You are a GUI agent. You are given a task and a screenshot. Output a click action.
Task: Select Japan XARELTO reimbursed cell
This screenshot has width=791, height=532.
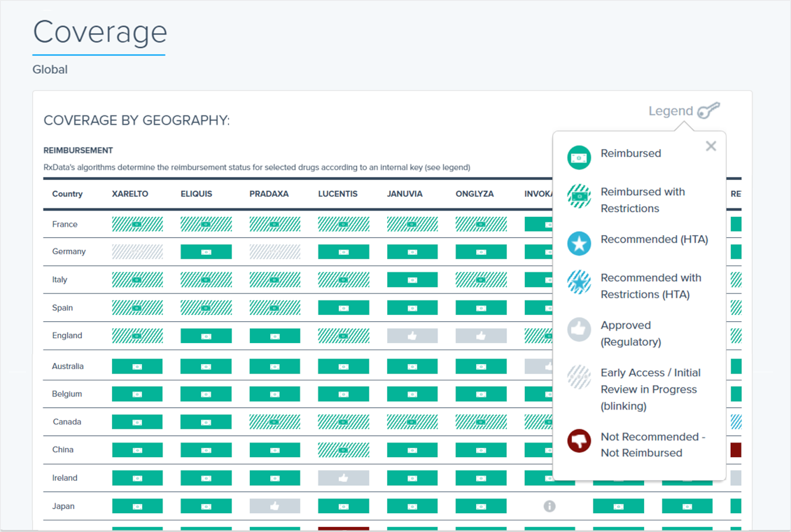click(x=137, y=506)
